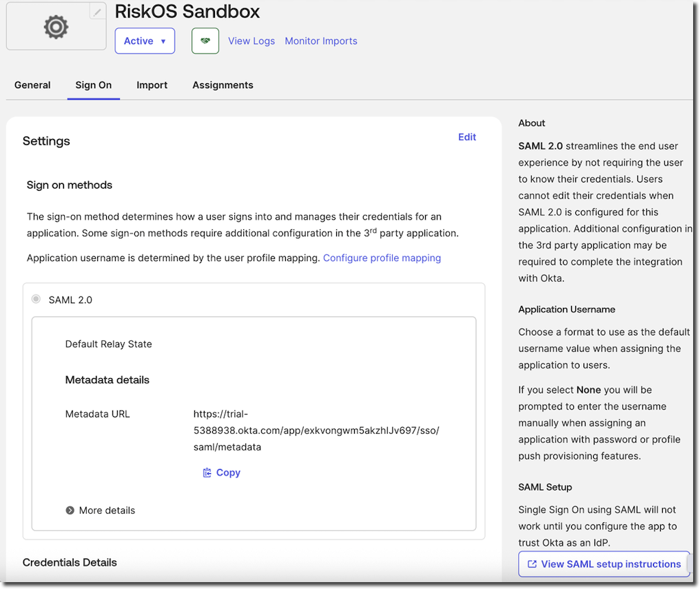Click the Metadata URL label
Viewport: 700px width, 589px height.
(x=97, y=414)
